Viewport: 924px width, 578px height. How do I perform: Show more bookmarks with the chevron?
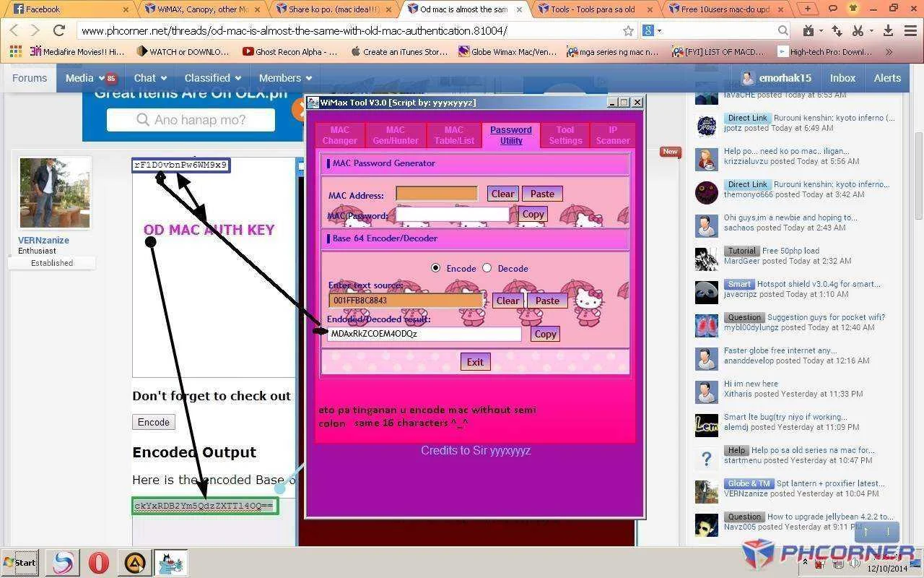(x=889, y=52)
